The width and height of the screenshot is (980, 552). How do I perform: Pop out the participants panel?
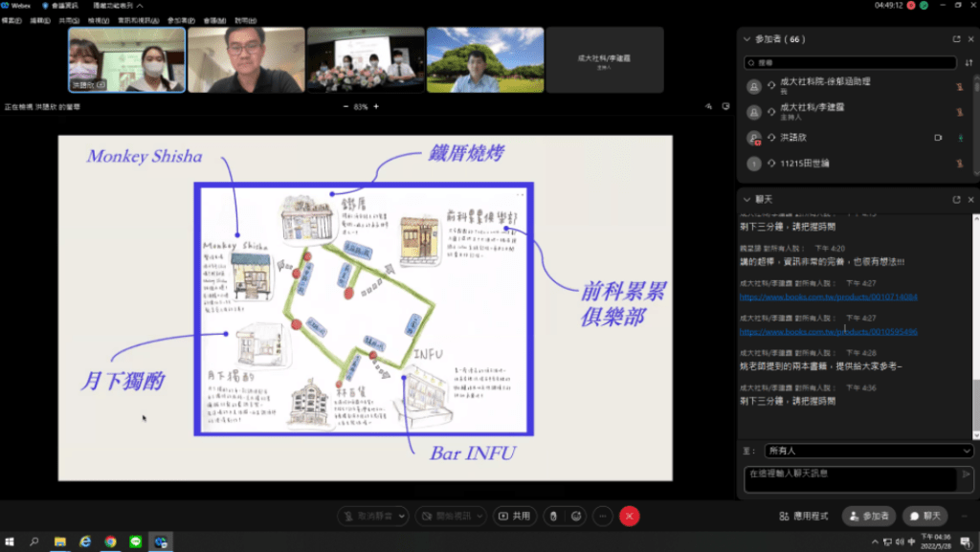click(955, 39)
